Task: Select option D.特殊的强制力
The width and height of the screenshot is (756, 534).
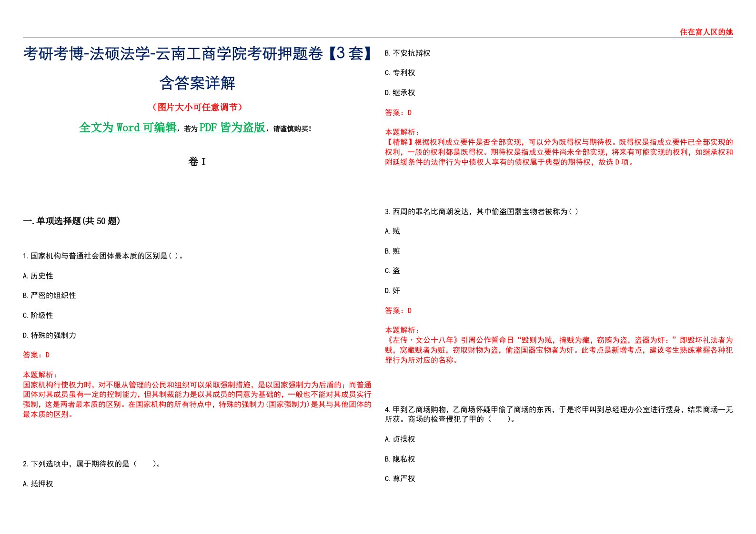Action: coord(50,336)
